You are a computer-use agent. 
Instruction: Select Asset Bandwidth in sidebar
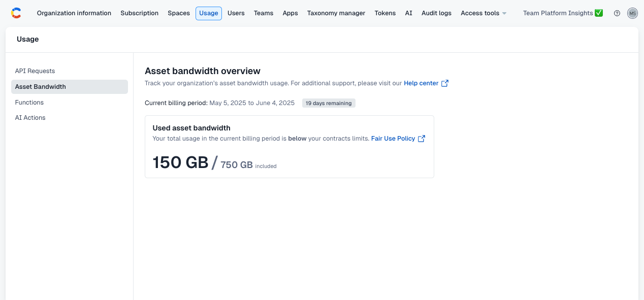70,87
